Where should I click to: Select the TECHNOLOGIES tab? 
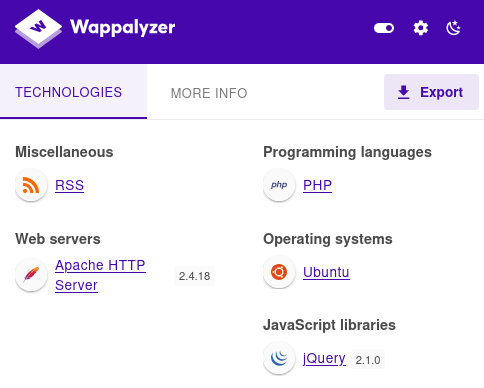click(x=73, y=92)
